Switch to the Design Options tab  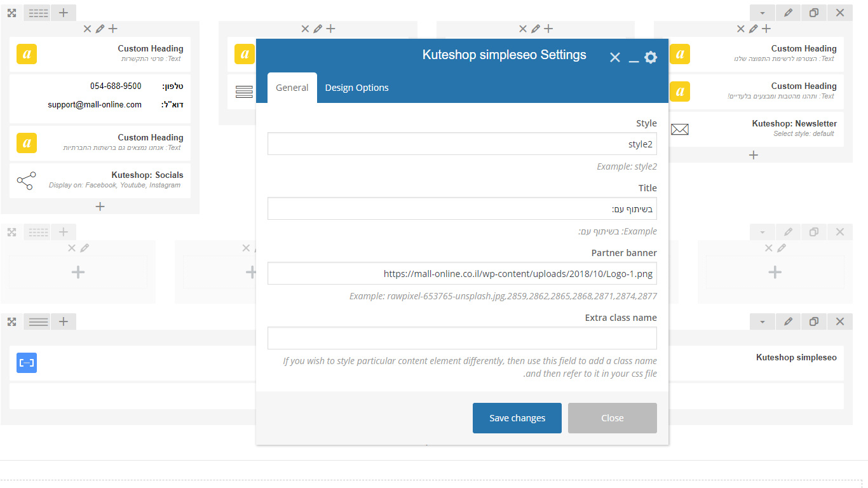coord(356,88)
